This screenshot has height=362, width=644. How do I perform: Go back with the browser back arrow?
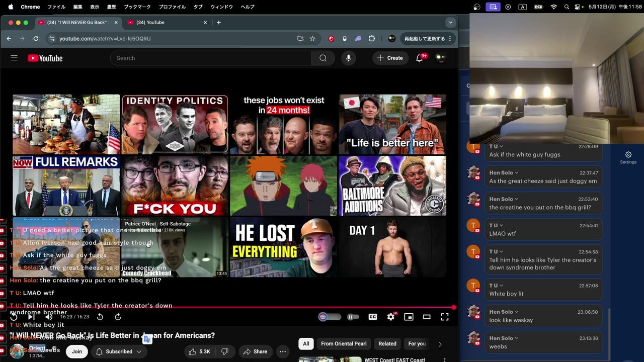(x=9, y=38)
